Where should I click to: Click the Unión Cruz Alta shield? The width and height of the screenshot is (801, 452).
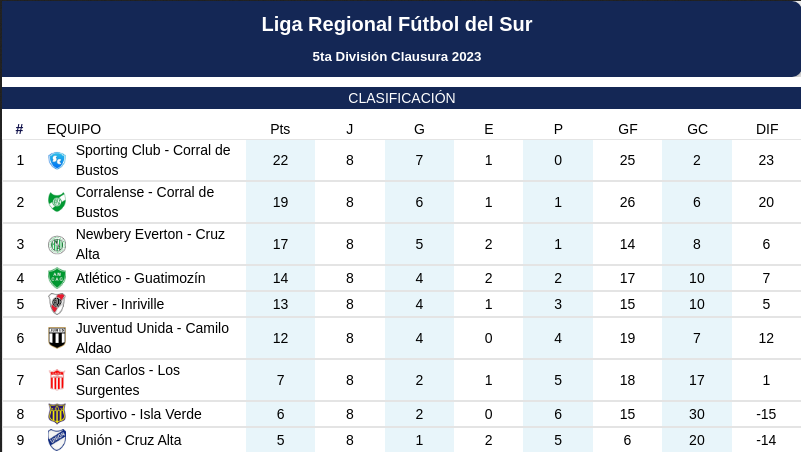point(57,440)
